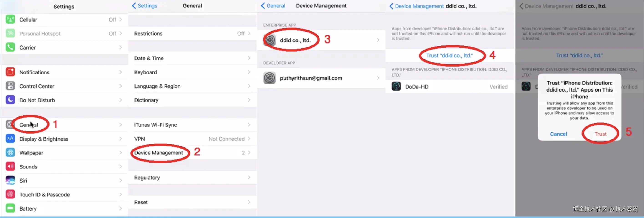This screenshot has height=218, width=644.
Task: Tap the Language & Region label
Action: pyautogui.click(x=157, y=86)
